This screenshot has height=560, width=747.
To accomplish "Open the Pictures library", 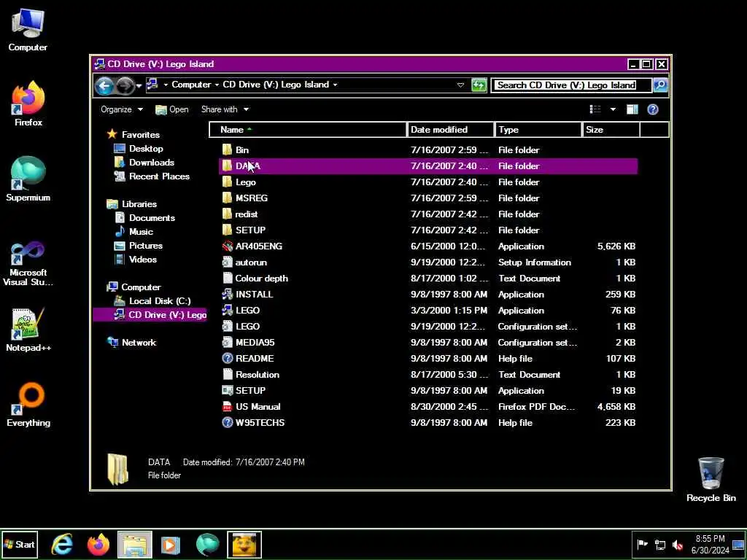I will point(139,245).
